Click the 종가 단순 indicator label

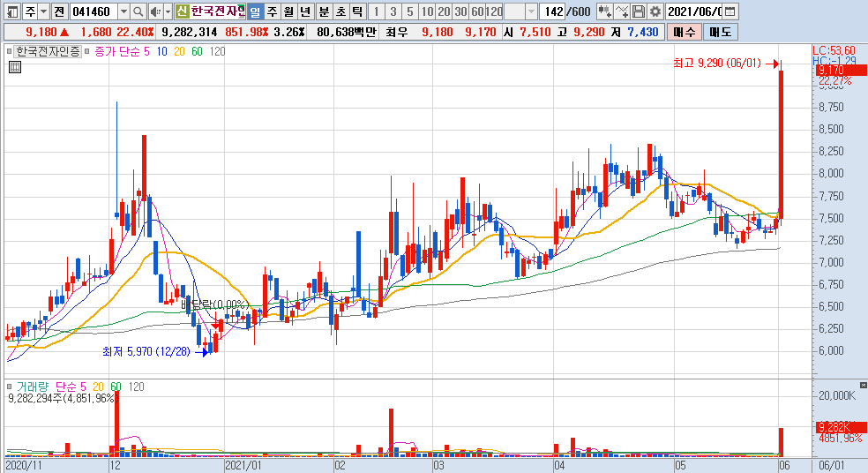pyautogui.click(x=116, y=51)
